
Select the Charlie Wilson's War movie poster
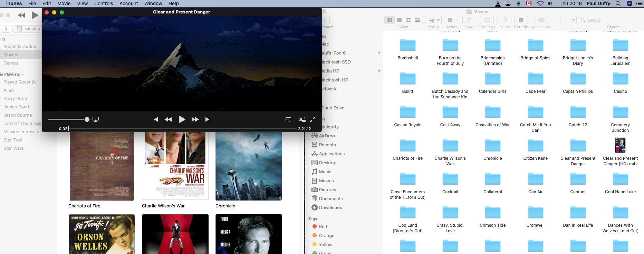tap(175, 166)
